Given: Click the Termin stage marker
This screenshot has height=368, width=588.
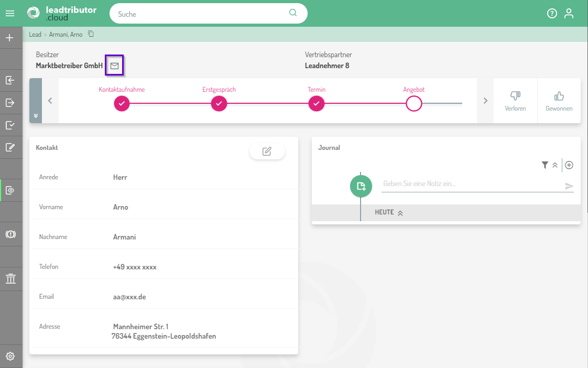Looking at the screenshot, I should (317, 104).
